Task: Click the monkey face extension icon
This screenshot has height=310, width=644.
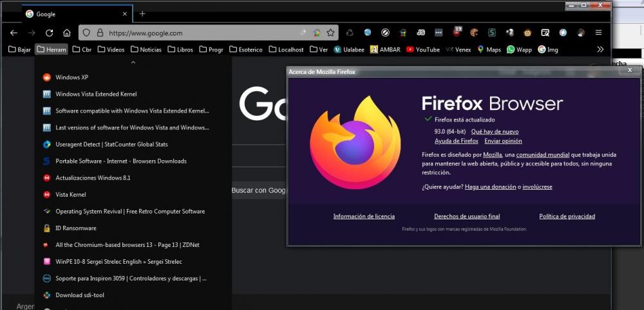Action: pyautogui.click(x=527, y=33)
